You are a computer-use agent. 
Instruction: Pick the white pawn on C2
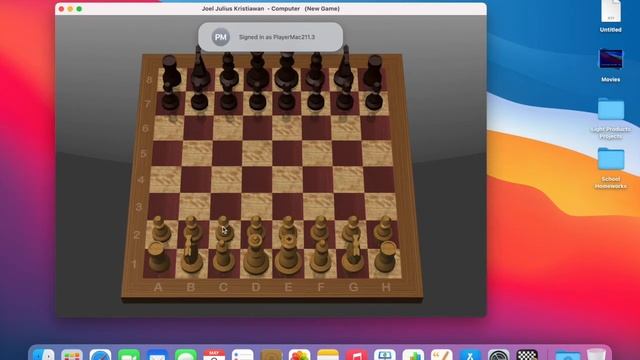click(224, 228)
